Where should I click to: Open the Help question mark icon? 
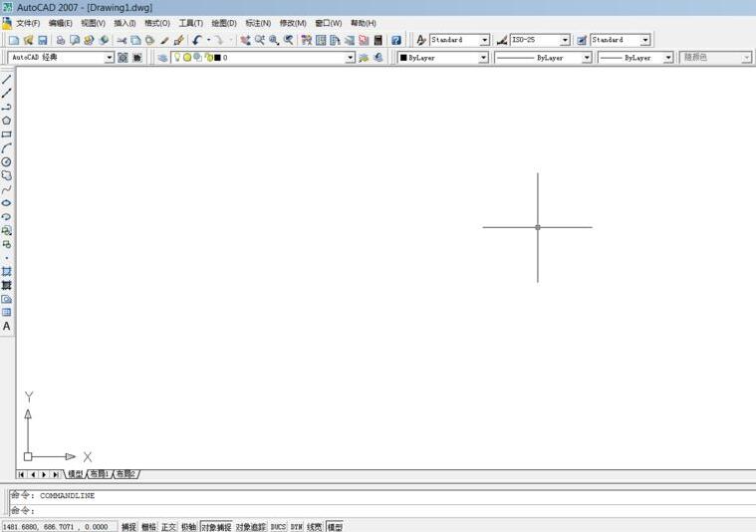(x=396, y=40)
